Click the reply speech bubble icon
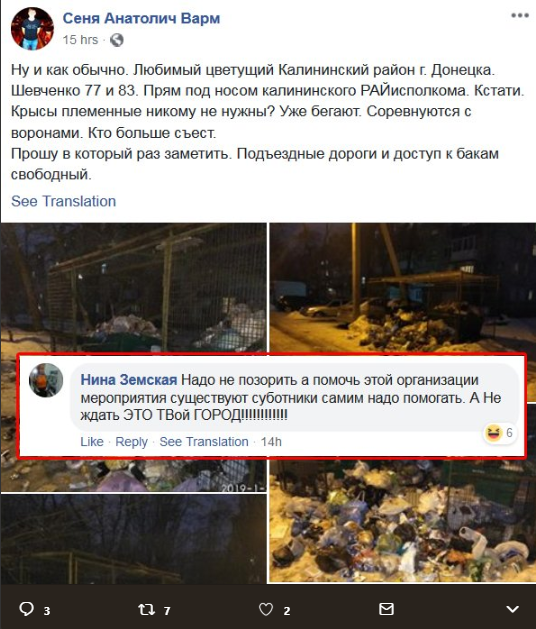This screenshot has width=536, height=629. (26, 609)
